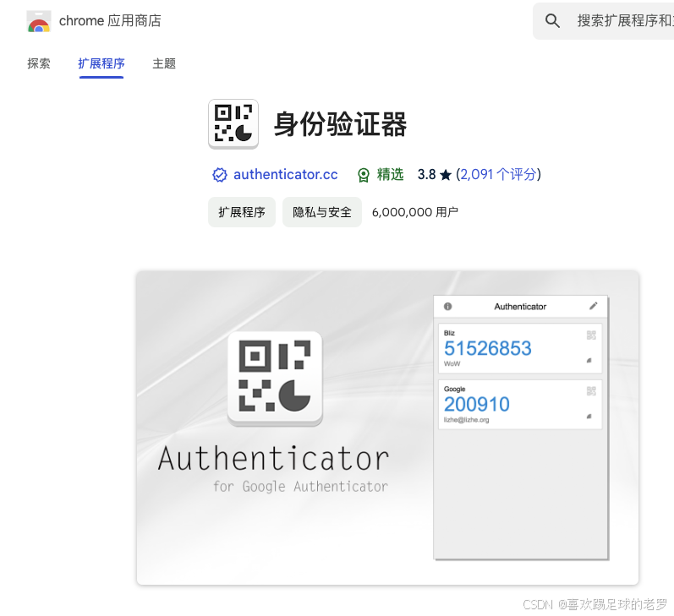Click the 精选 label
This screenshot has width=674, height=616.
click(x=391, y=174)
